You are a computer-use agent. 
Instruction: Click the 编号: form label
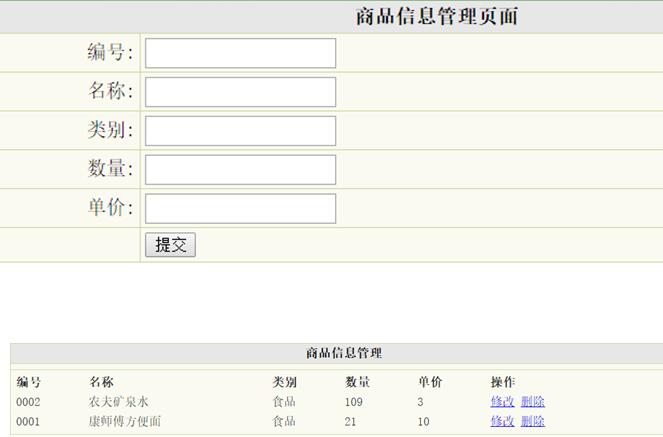tap(110, 52)
